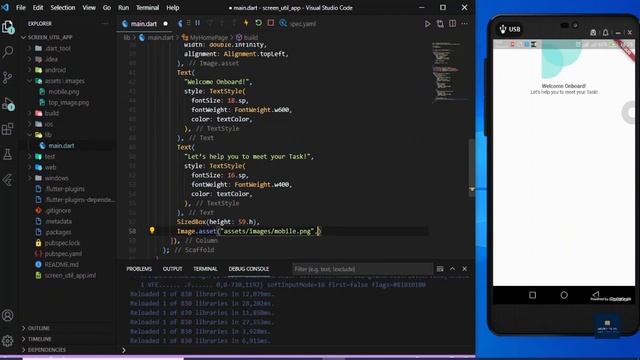Pause the debug session
Image resolution: width=640 pixels, height=360 pixels.
click(x=198, y=23)
